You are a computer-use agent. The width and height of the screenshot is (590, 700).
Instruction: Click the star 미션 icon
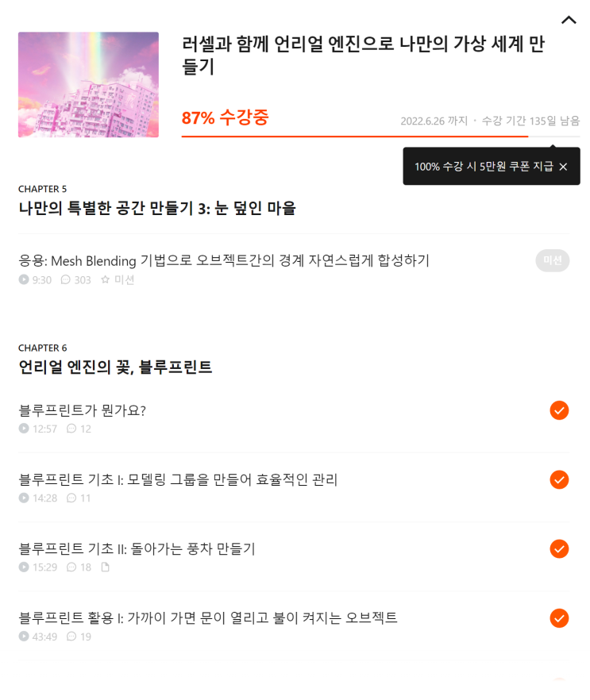105,279
